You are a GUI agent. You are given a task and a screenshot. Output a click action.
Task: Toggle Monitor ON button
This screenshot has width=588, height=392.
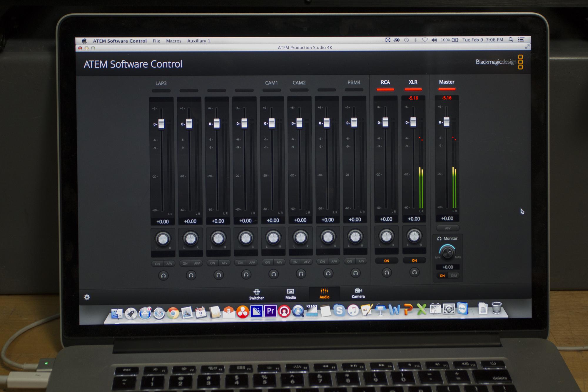tap(442, 276)
